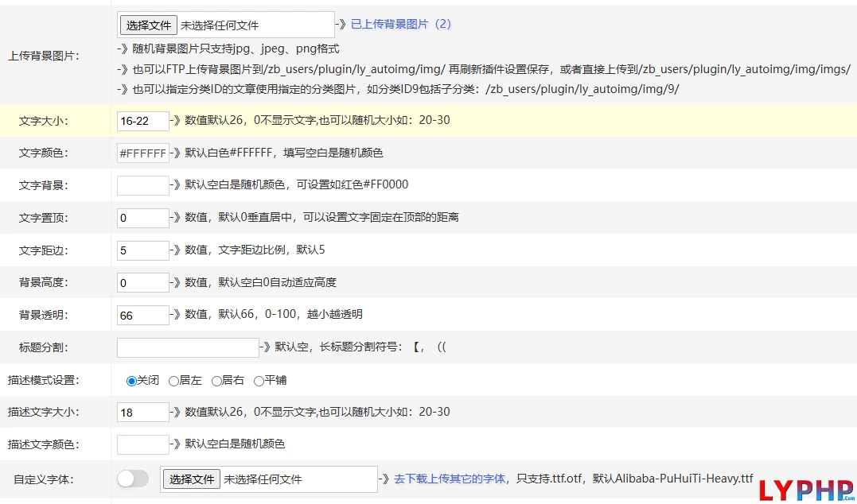Click the 选择文件 button for 自定义字体

pos(192,479)
